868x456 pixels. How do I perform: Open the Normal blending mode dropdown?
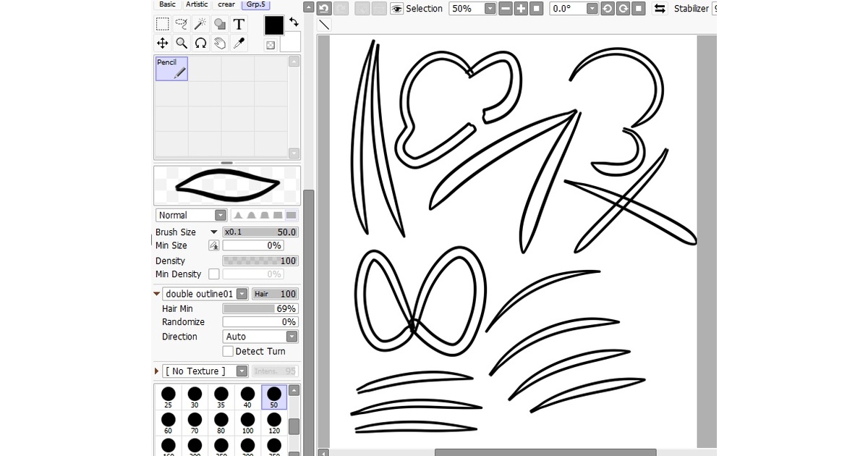coord(191,215)
